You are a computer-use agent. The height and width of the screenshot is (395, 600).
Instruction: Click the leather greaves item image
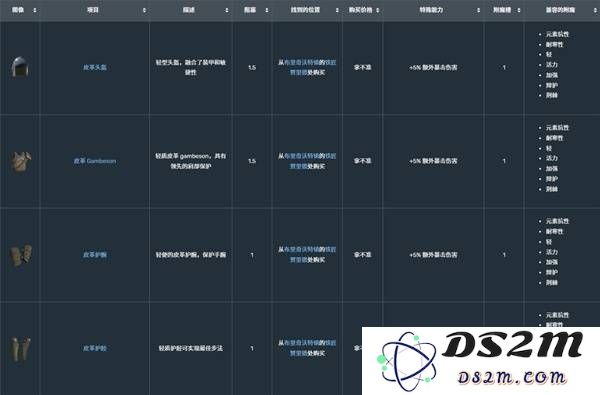[x=20, y=348]
